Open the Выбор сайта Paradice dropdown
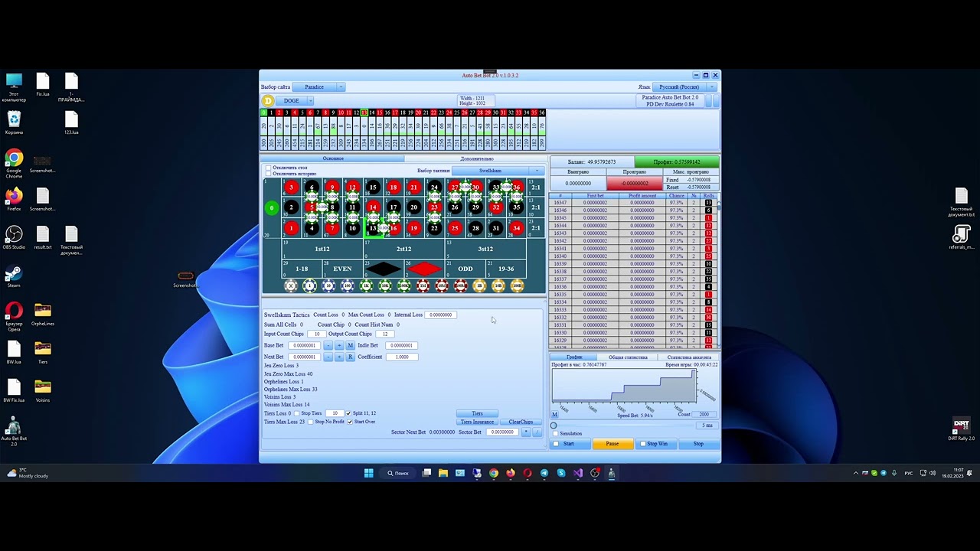Image resolution: width=980 pixels, height=551 pixels. (x=319, y=86)
